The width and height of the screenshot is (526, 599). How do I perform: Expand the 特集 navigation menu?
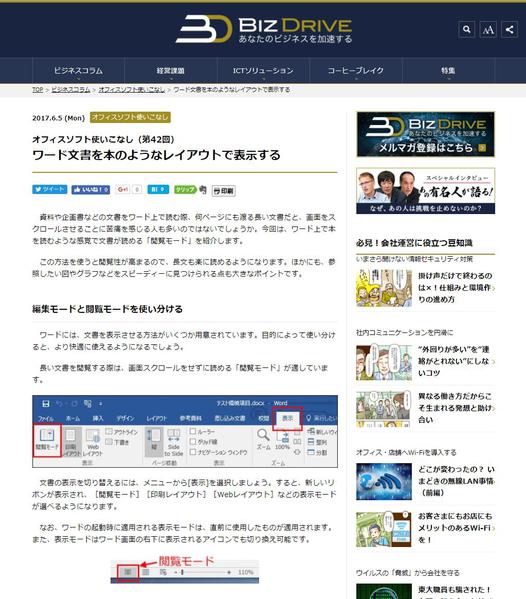[x=448, y=71]
